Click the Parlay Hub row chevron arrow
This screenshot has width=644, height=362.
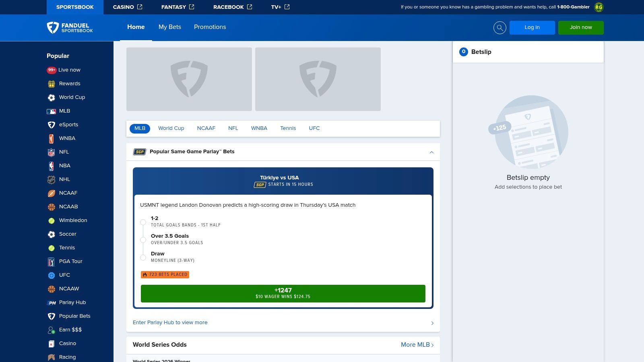click(x=432, y=323)
